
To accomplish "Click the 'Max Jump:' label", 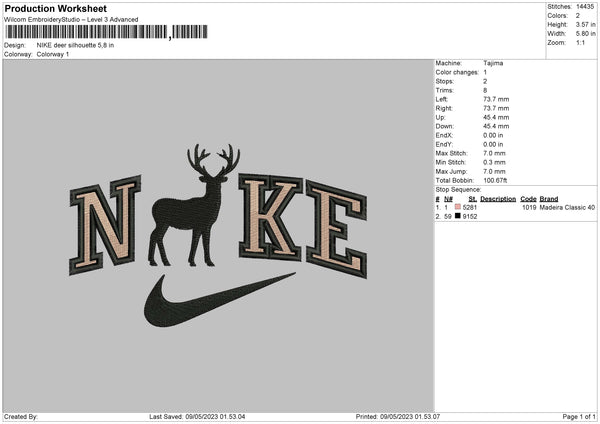I will click(451, 171).
